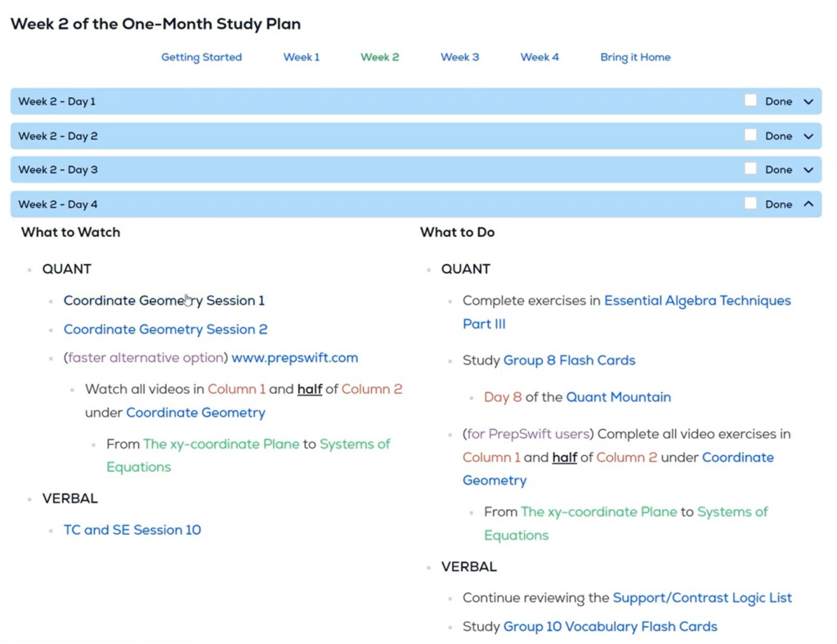The height and width of the screenshot is (644, 837).
Task: Open TC and SE Session 10
Action: 132,530
